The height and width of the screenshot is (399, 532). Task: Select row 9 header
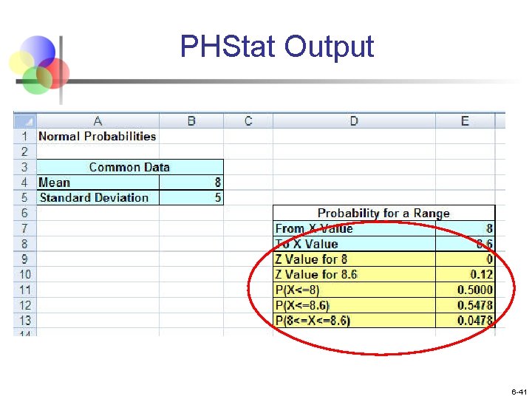pyautogui.click(x=25, y=259)
